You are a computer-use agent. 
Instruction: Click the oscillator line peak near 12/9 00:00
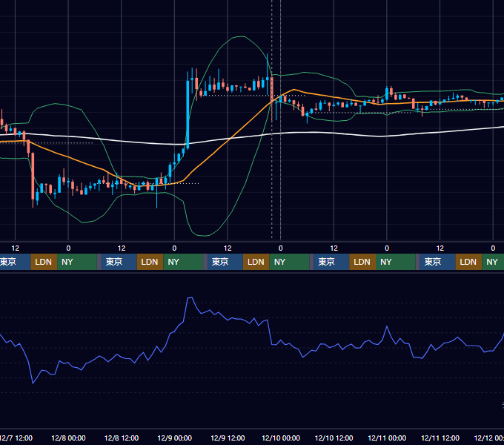click(190, 298)
